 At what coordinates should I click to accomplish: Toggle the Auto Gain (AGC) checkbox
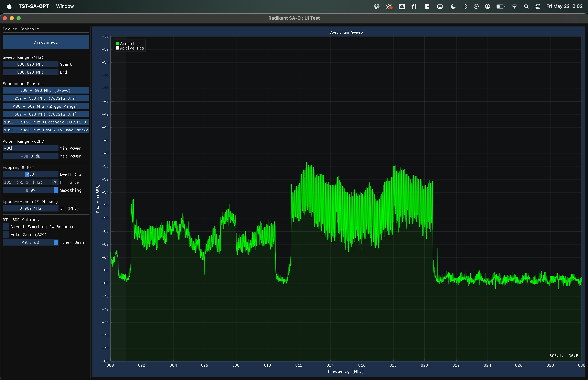coord(6,234)
